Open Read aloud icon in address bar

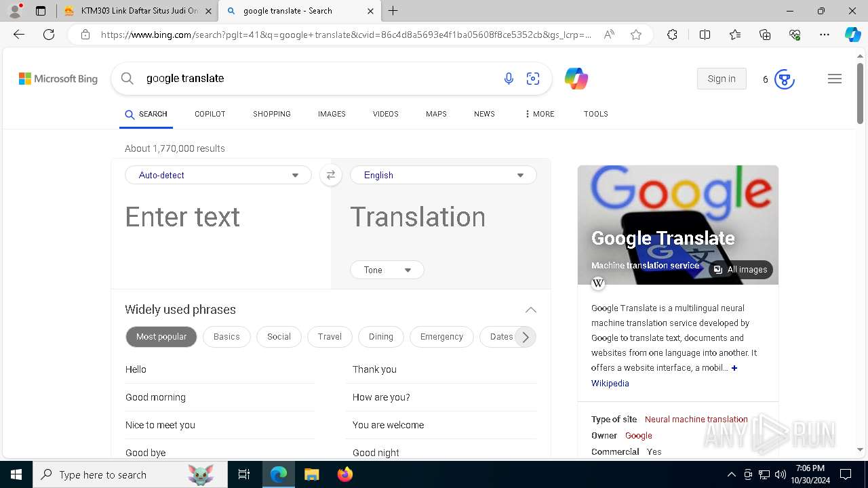pos(609,35)
